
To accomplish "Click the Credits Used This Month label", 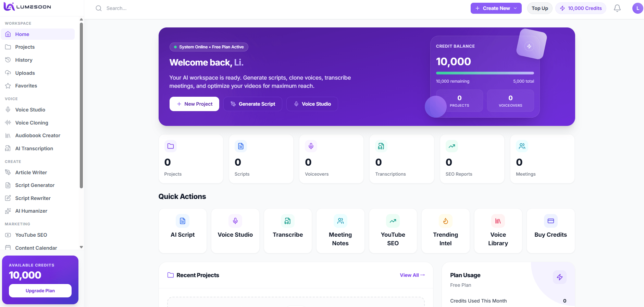I will tap(478, 301).
